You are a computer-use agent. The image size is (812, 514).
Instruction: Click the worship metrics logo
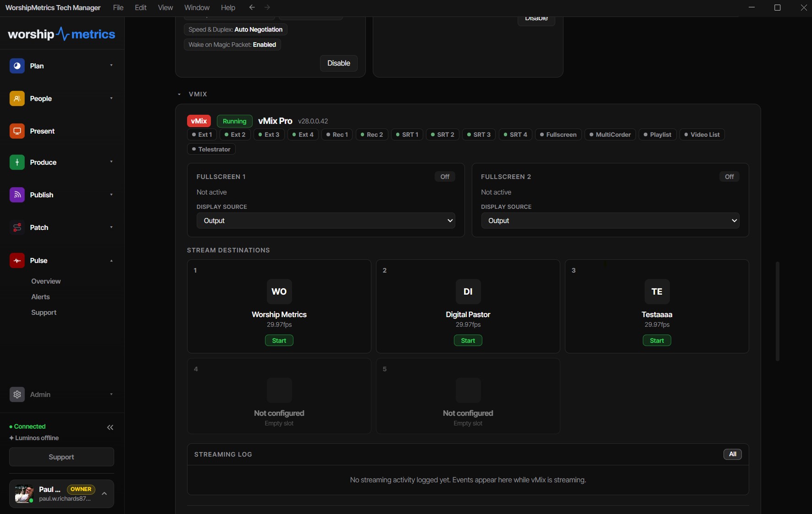pos(61,34)
